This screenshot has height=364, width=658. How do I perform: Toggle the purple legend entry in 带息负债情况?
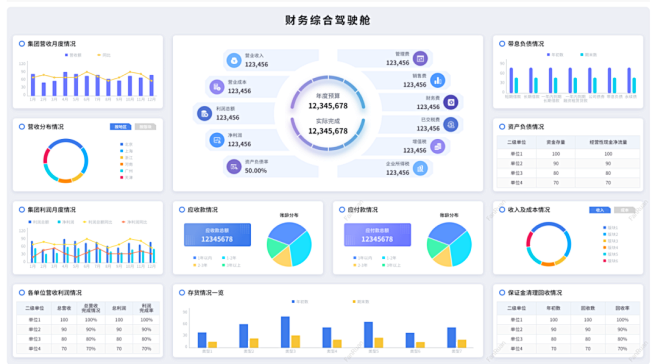(555, 55)
